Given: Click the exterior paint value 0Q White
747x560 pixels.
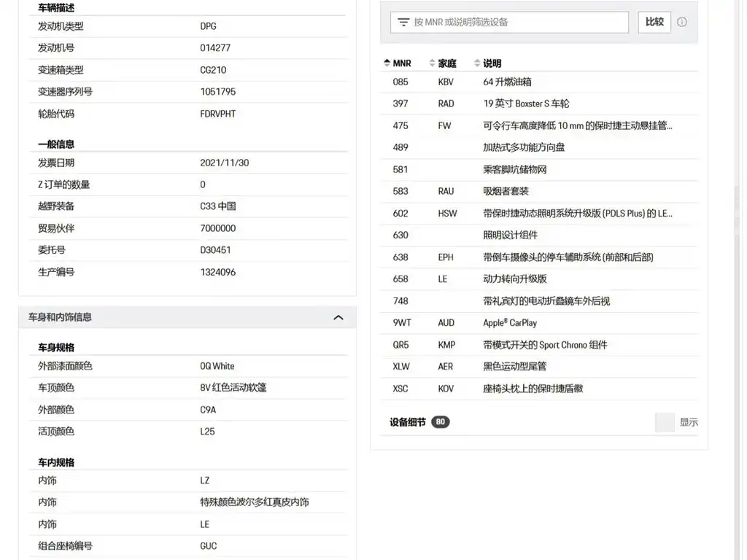Looking at the screenshot, I should coord(217,366).
